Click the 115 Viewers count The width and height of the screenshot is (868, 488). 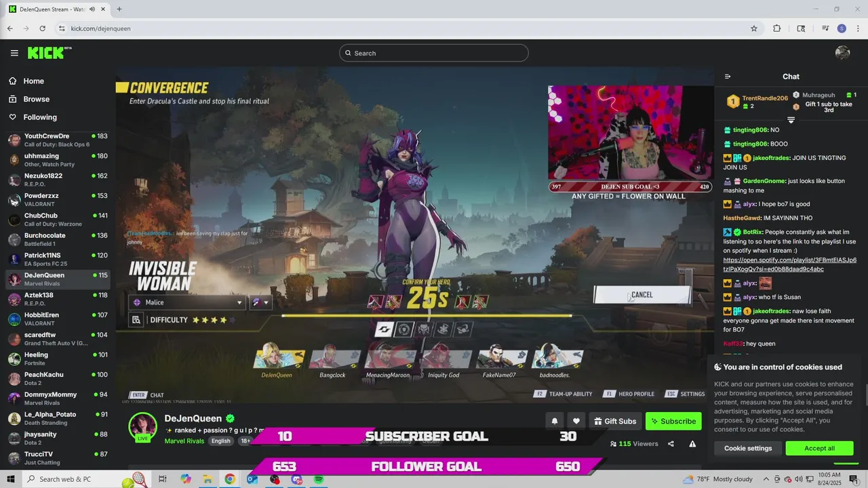(x=634, y=444)
